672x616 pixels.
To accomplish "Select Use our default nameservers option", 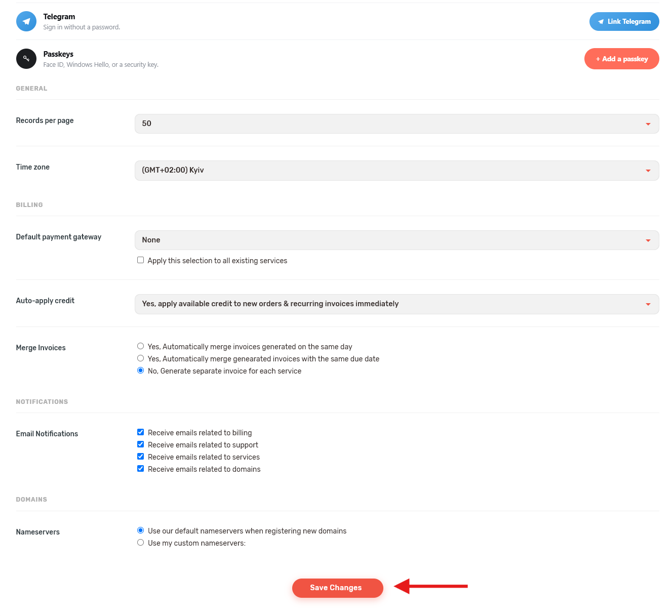I will click(141, 530).
